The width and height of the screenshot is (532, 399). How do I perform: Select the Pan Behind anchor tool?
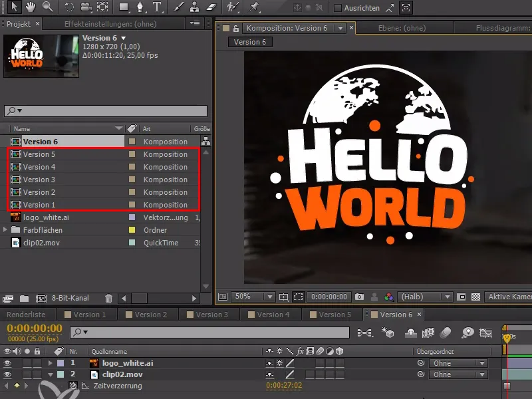click(x=102, y=7)
